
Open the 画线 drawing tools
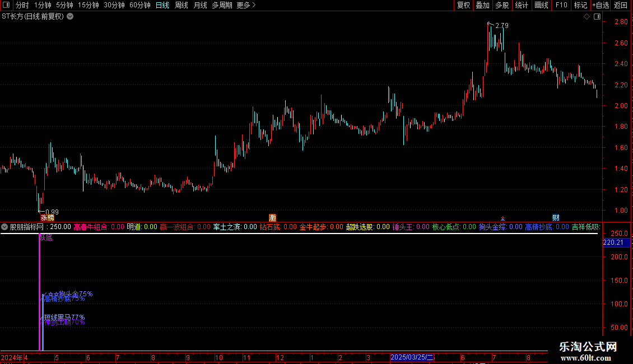(541, 5)
